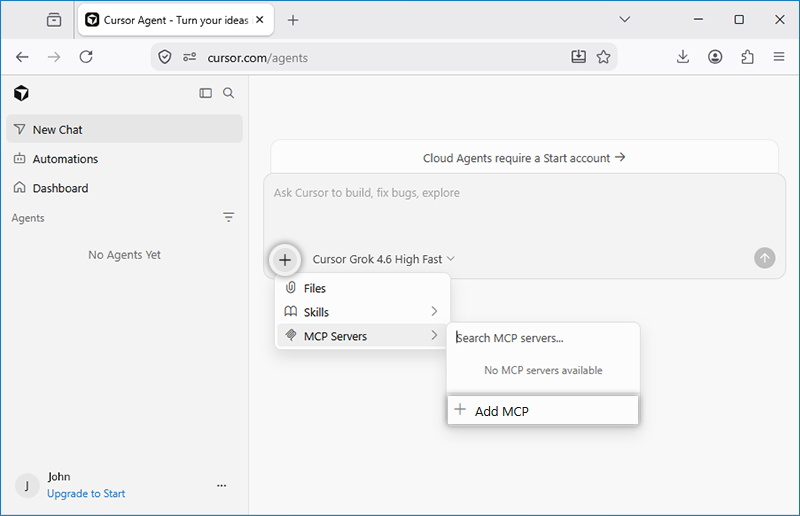Click the Cursor logo in the sidebar
This screenshot has width=800, height=516.
click(x=21, y=93)
